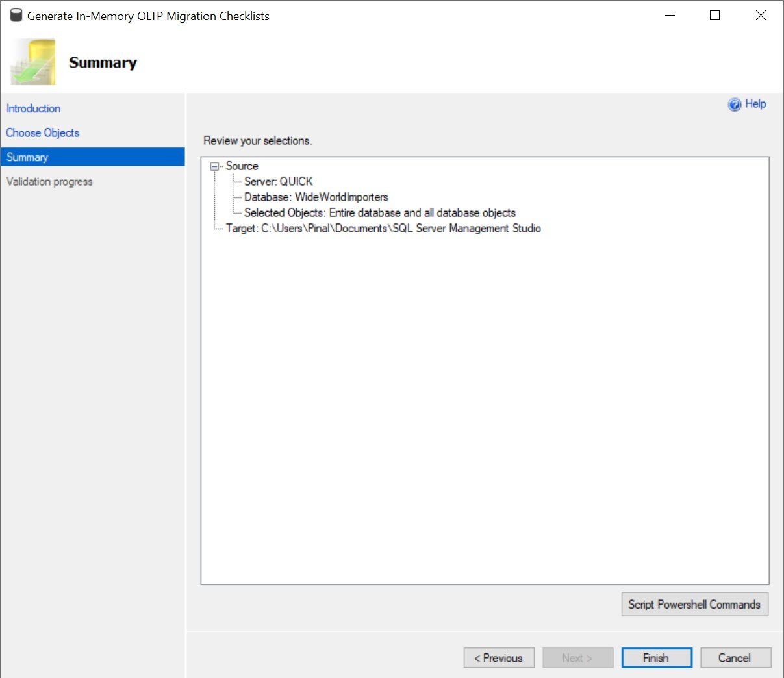Click the Summary page heading text
This screenshot has height=678, width=784.
[x=103, y=63]
